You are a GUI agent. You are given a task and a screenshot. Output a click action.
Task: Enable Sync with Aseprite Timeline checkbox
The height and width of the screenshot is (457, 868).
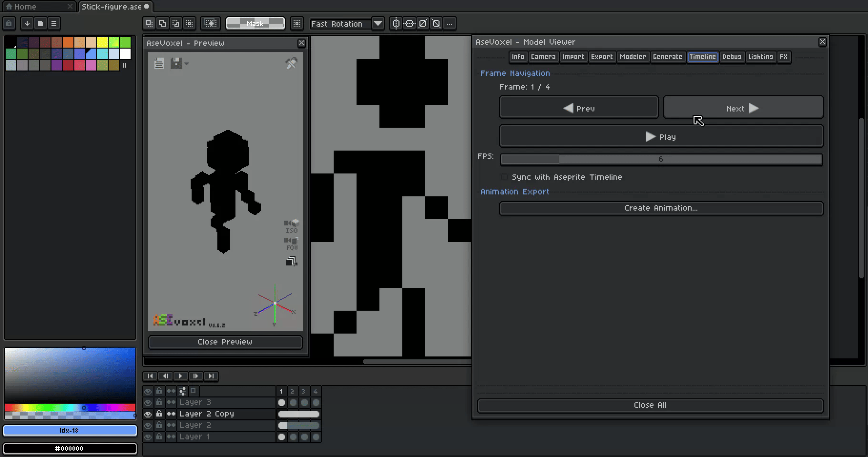pos(504,177)
